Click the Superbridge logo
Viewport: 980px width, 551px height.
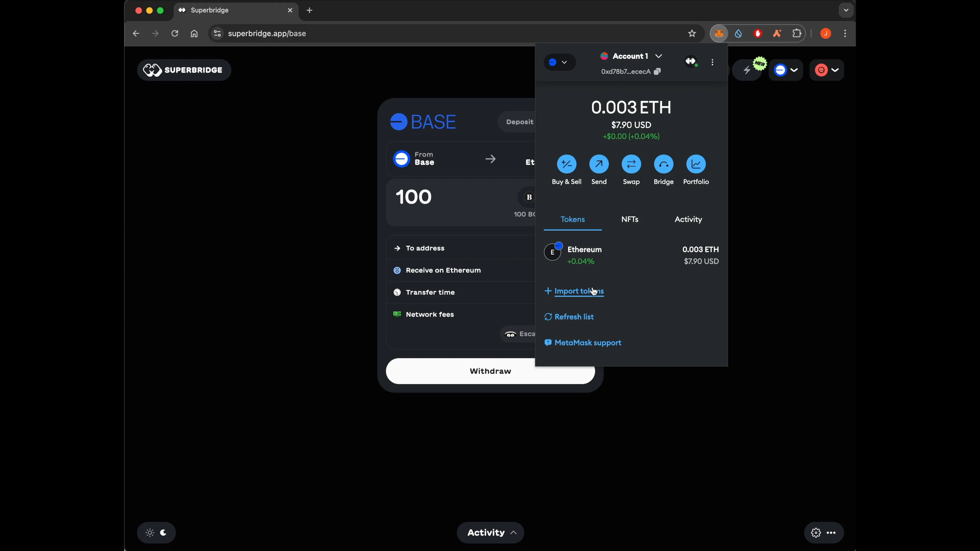click(184, 70)
